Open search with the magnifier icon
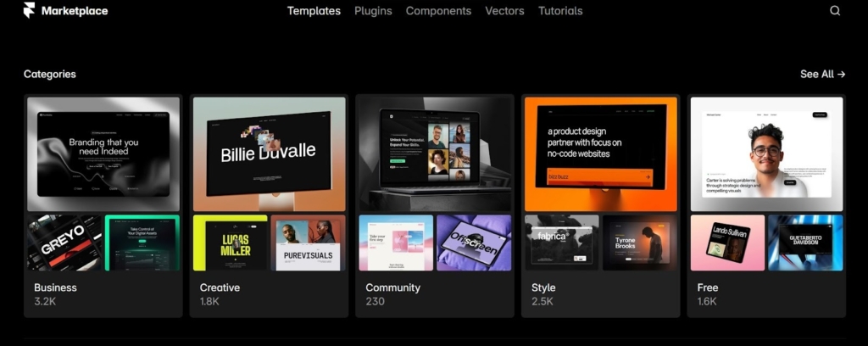The width and height of the screenshot is (868, 346). click(835, 11)
